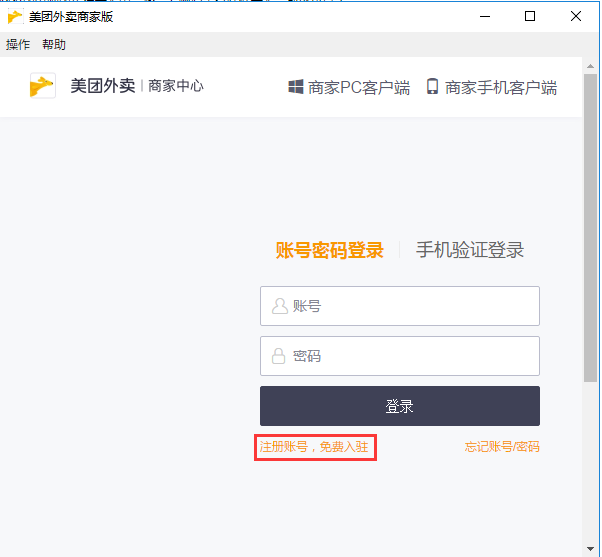Open the 操作 menu
Screen dimensions: 602x557
pos(18,45)
